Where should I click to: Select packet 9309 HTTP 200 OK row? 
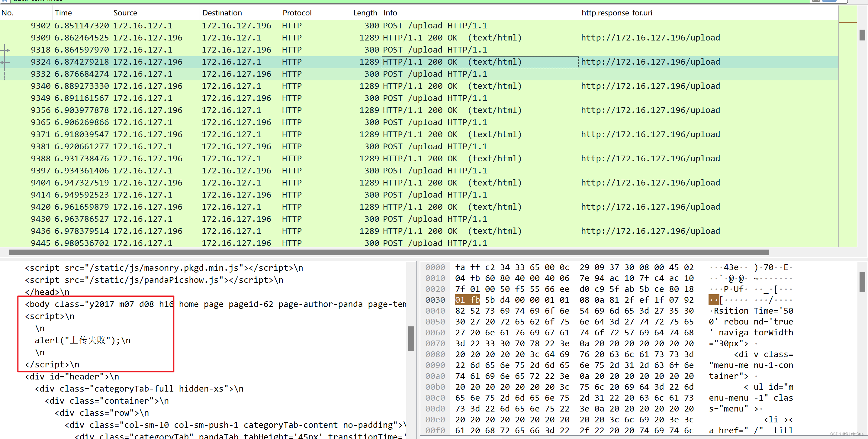419,38
